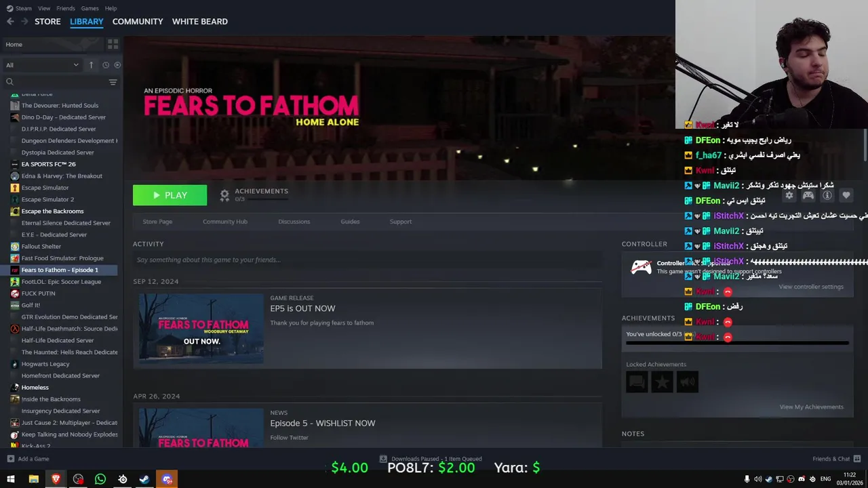Open the 'Episode 5 - WISHLIST NOW' news title

(323, 423)
